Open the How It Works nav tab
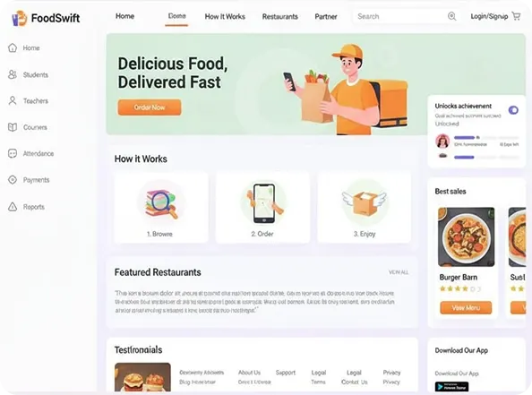Viewport: 532px width, 395px height. pyautogui.click(x=225, y=17)
